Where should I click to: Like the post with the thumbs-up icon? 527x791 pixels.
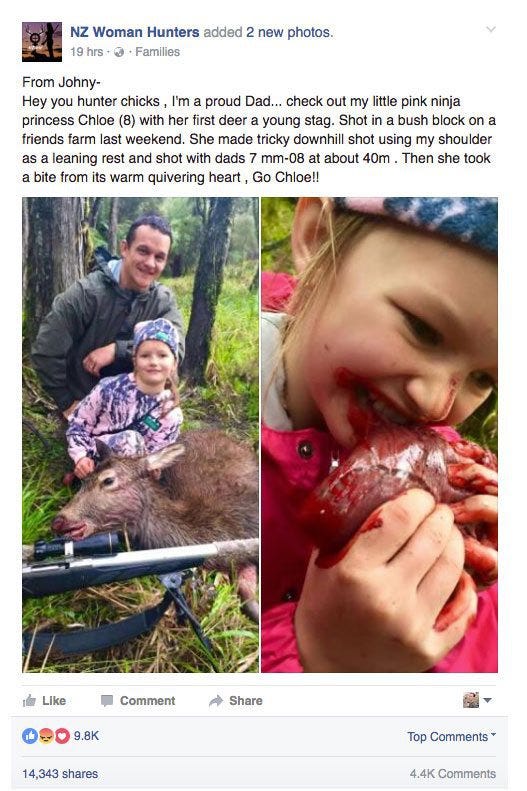pos(30,700)
